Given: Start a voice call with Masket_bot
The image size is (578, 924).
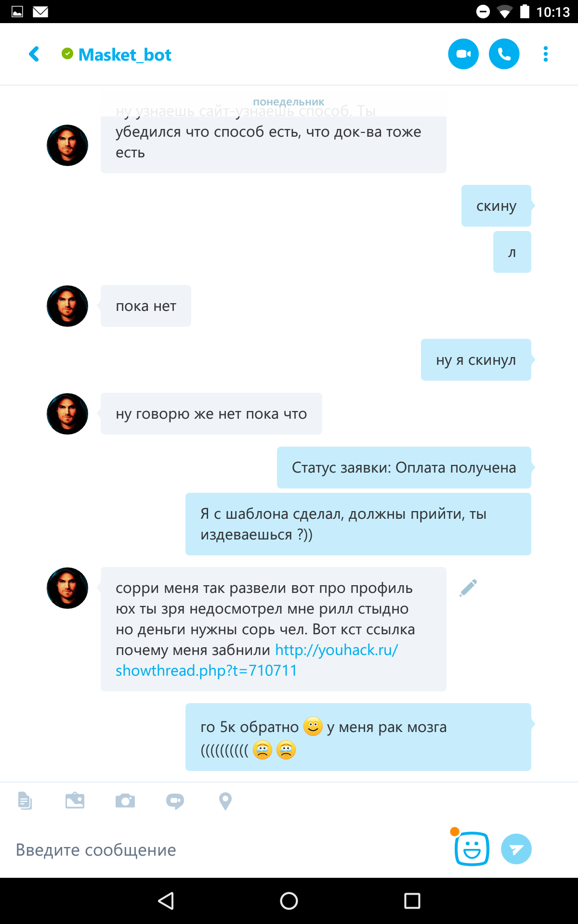Looking at the screenshot, I should [x=504, y=54].
